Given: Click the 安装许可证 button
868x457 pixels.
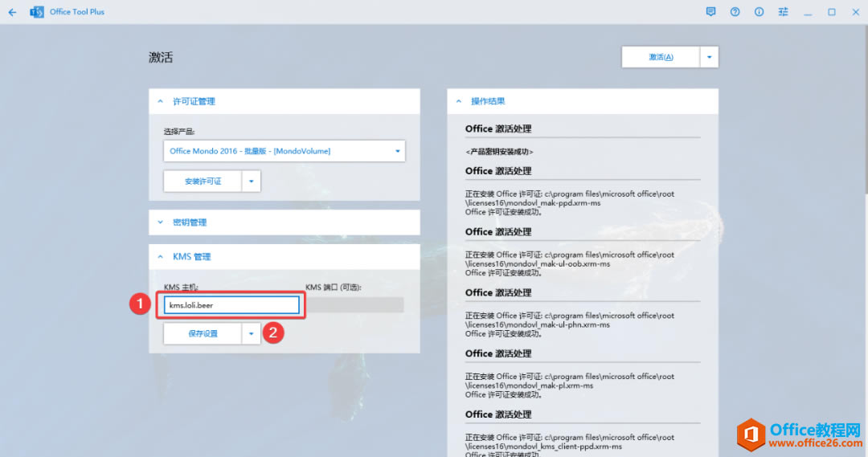Looking at the screenshot, I should [x=203, y=182].
